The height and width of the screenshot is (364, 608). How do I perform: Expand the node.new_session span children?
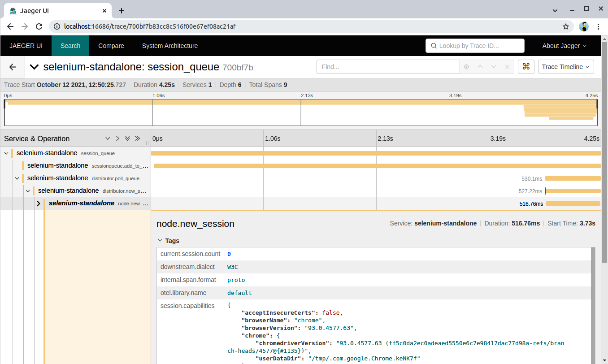pos(39,204)
